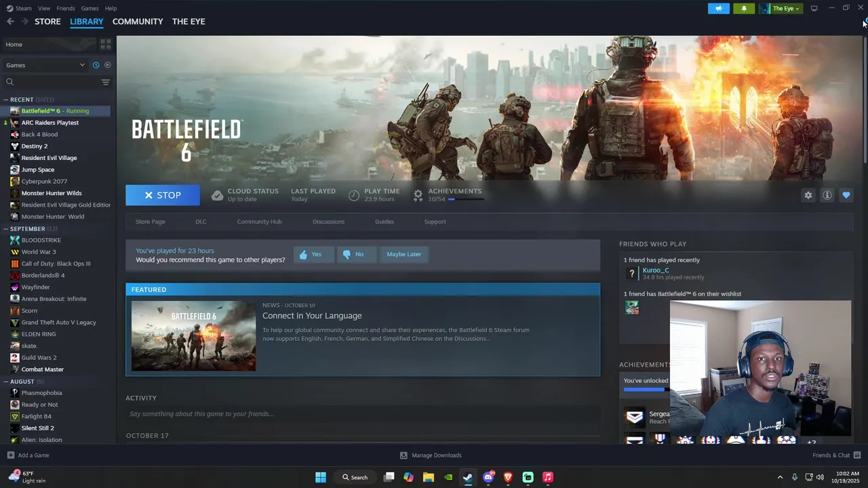Open the Guides link
Image resolution: width=868 pixels, height=488 pixels.
(x=384, y=222)
